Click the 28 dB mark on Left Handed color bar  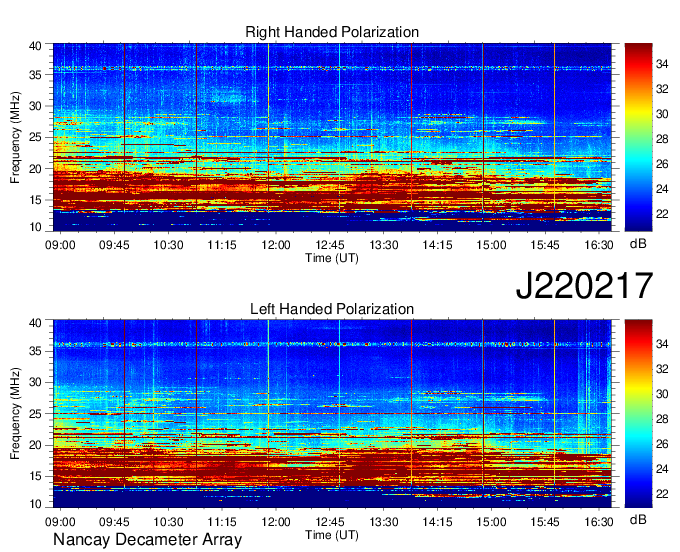point(662,419)
